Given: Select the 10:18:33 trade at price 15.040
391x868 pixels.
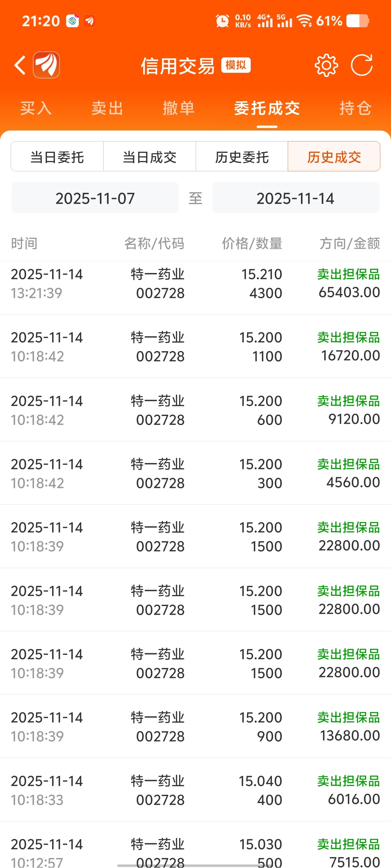Looking at the screenshot, I should click(x=195, y=790).
